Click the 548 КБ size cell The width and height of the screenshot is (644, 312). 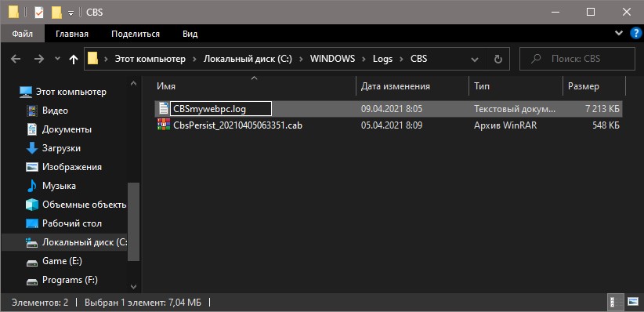pos(606,125)
